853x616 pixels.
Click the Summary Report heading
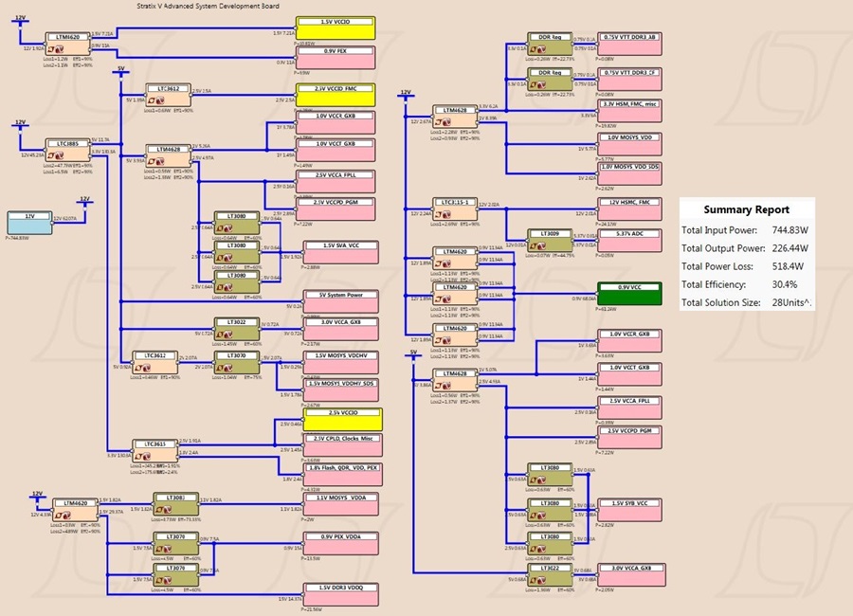(x=747, y=209)
